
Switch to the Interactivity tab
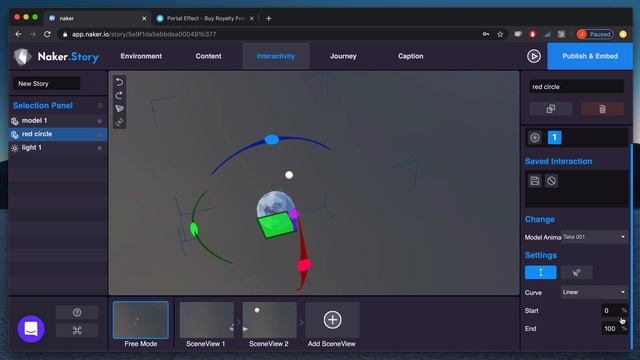pos(276,56)
